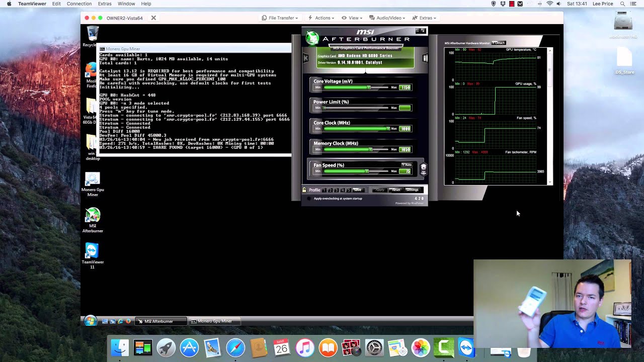The image size is (644, 362).
Task: Switch to Monero Gpu Miner taskbar button
Action: tap(214, 321)
